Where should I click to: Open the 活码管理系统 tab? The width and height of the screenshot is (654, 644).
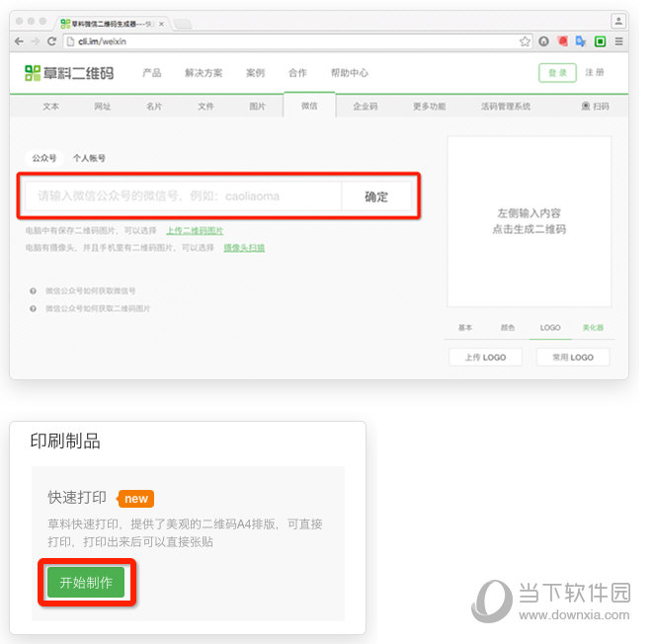click(x=506, y=107)
